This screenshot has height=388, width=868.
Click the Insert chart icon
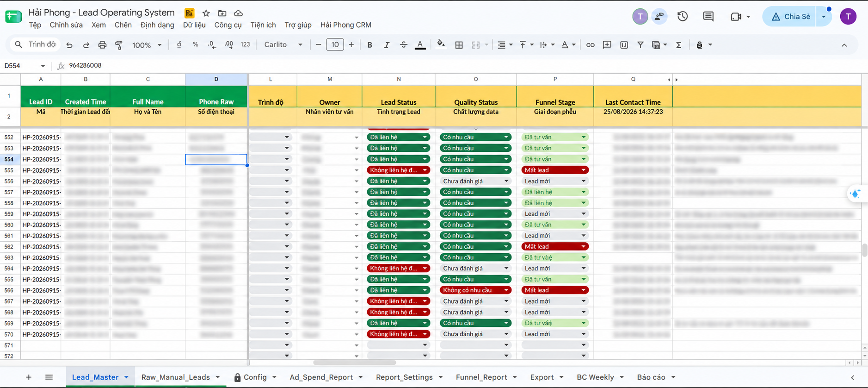(624, 45)
